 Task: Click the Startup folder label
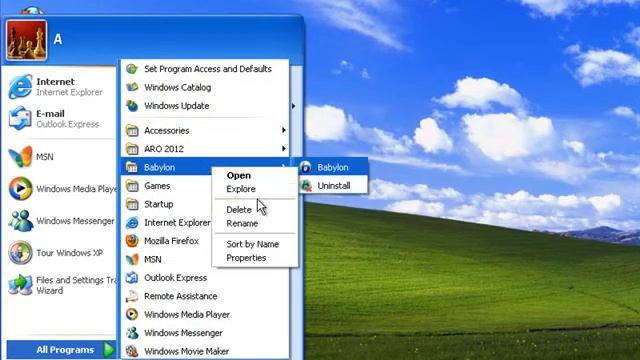pyautogui.click(x=159, y=204)
